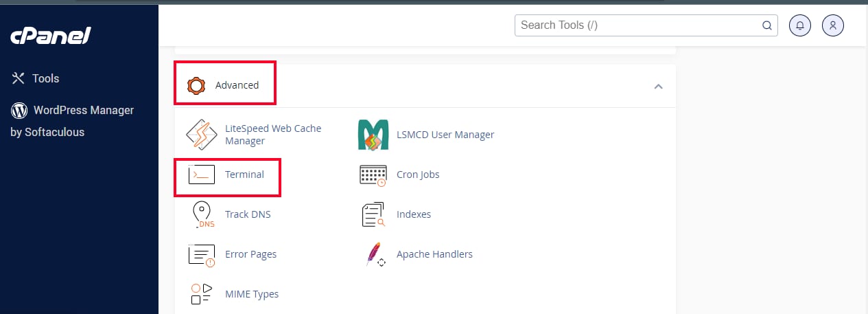Click the Error Pages icon
The height and width of the screenshot is (314, 868).
pos(202,254)
